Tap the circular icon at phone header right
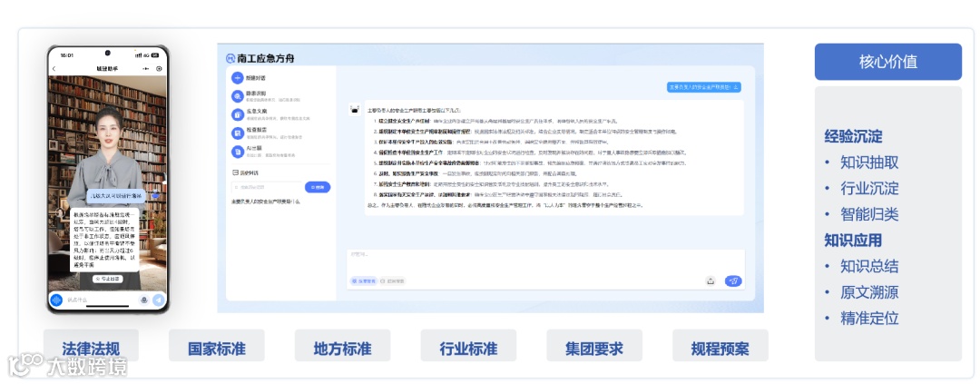Screen dimensions: 980x384 (159, 68)
